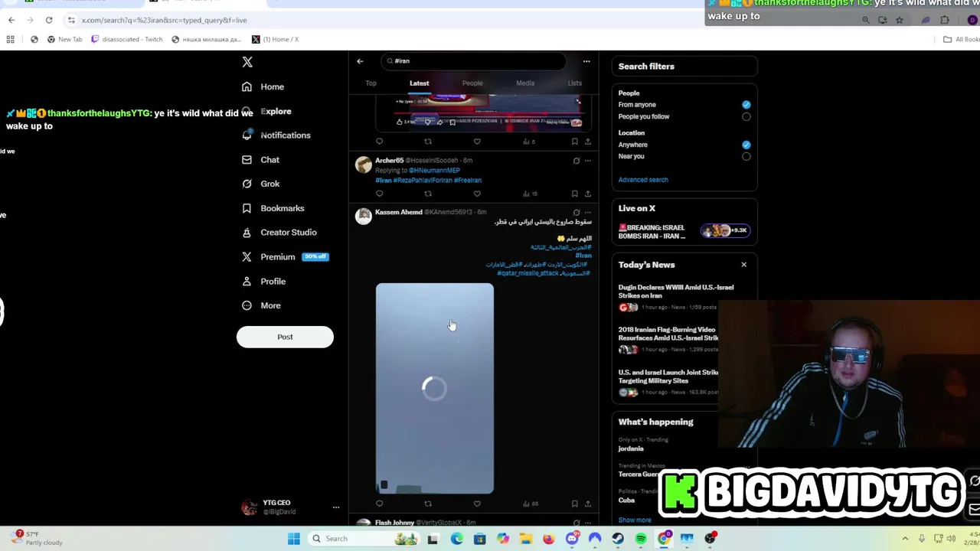Switch to the Lists tab
The width and height of the screenshot is (980, 551).
pyautogui.click(x=575, y=83)
